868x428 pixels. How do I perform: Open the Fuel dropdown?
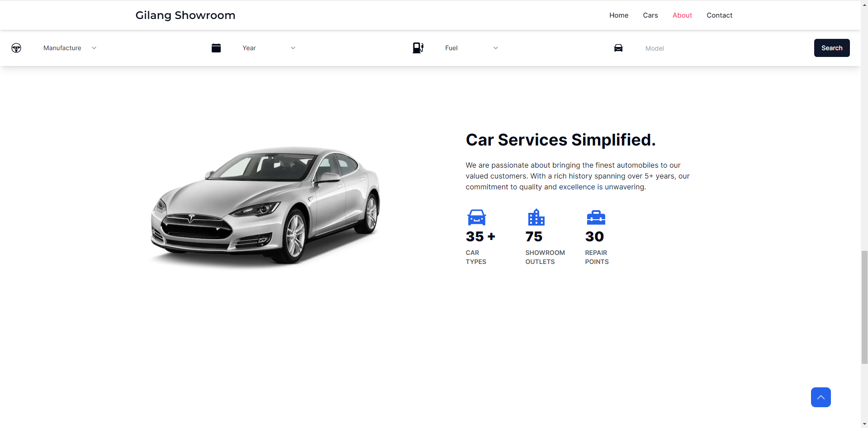tap(472, 48)
